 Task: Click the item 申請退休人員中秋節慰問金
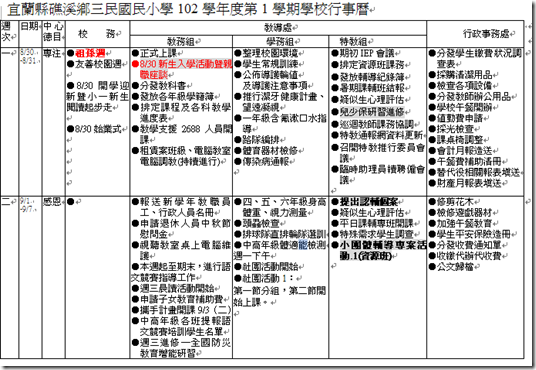pyautogui.click(x=185, y=229)
